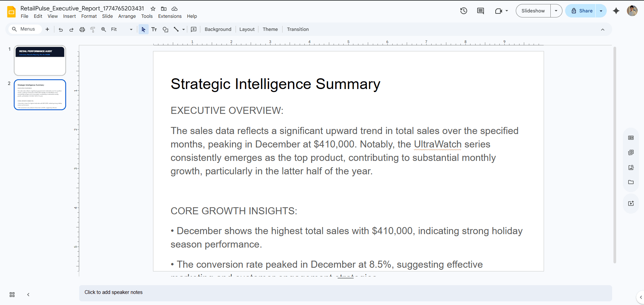Image resolution: width=644 pixels, height=305 pixels.
Task: Open the Arrange menu
Action: [127, 16]
